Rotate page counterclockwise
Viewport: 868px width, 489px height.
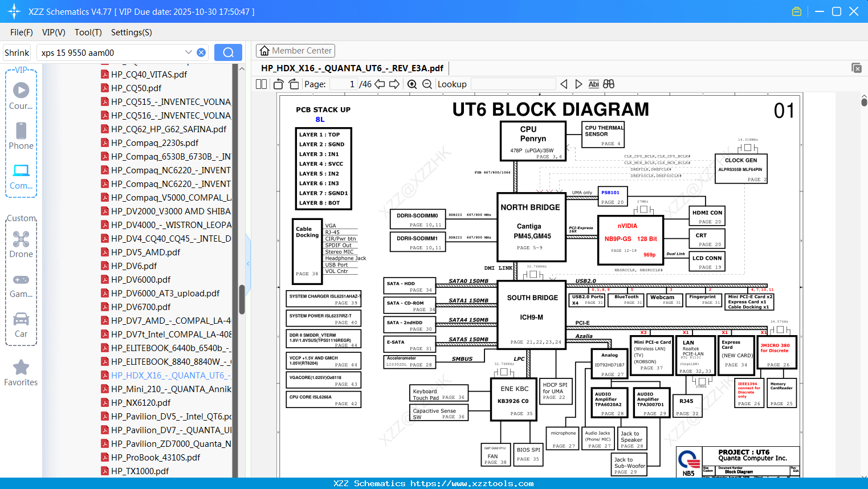point(279,84)
